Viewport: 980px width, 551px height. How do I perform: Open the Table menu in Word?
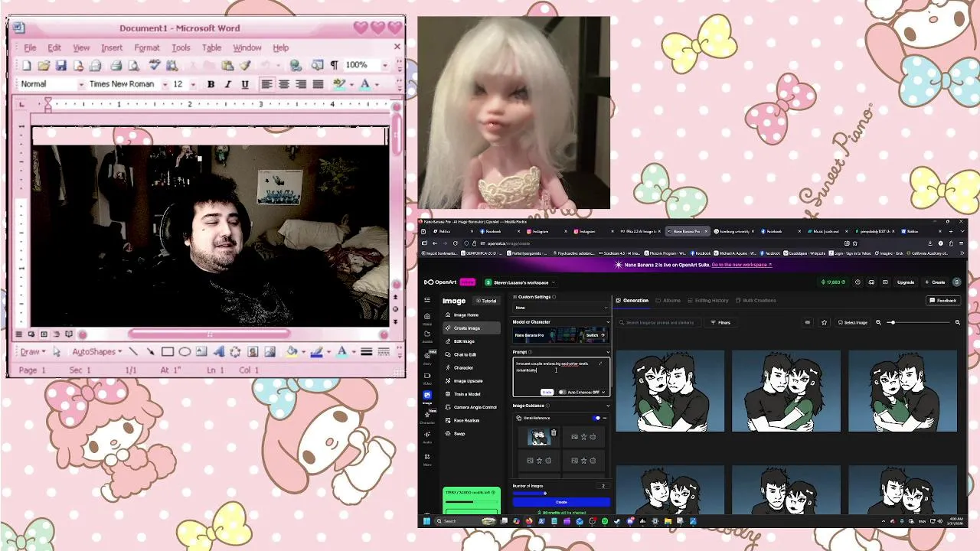pyautogui.click(x=211, y=47)
